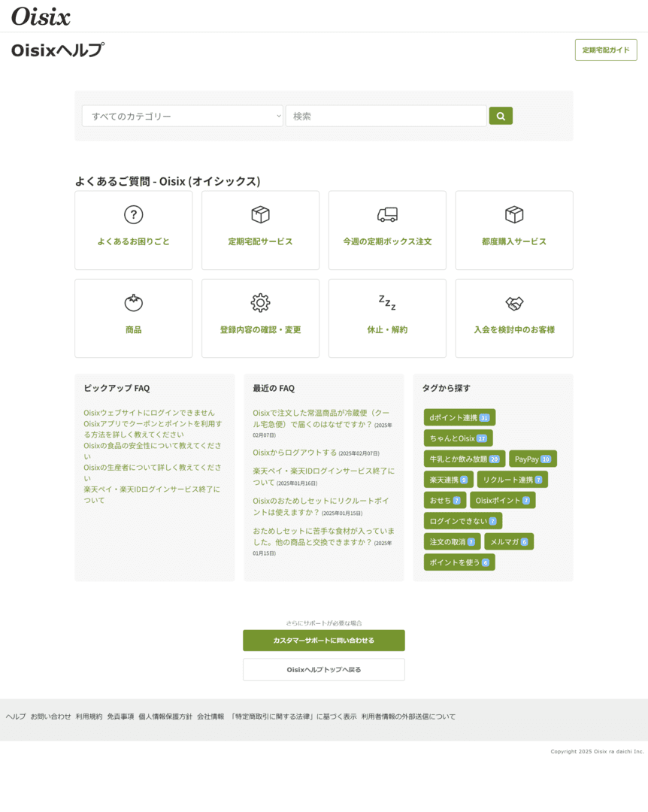Click the delivery truck icon above 今週の定期ボックス注文
The image size is (648, 812).
coord(387,214)
